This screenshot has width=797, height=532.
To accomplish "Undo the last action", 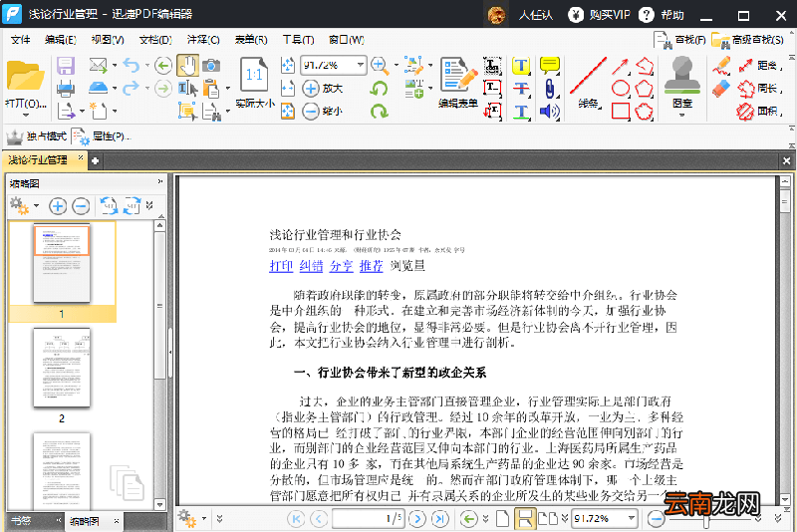I will (x=132, y=65).
